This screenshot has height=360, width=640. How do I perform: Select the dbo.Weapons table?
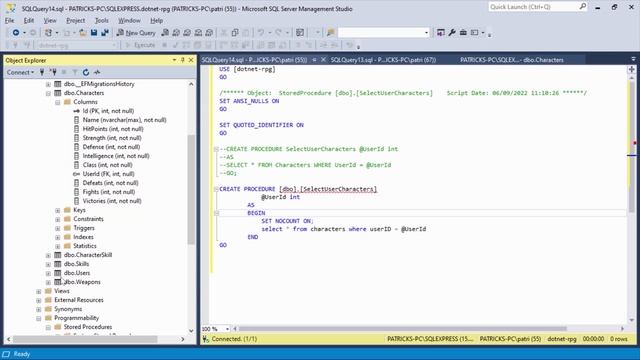[82, 282]
